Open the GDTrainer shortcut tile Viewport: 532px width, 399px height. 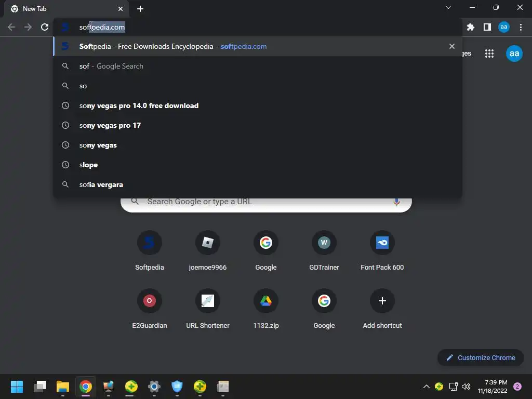[x=324, y=250]
